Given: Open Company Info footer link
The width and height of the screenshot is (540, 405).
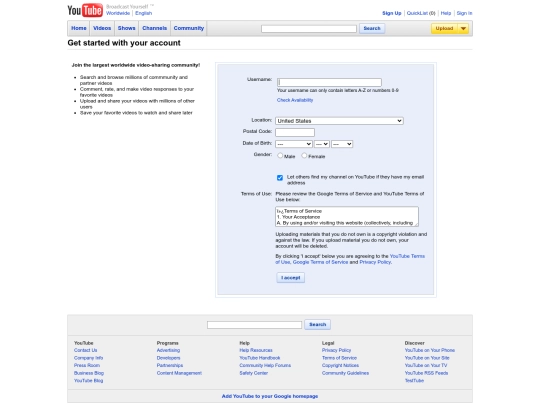Looking at the screenshot, I should [89, 358].
